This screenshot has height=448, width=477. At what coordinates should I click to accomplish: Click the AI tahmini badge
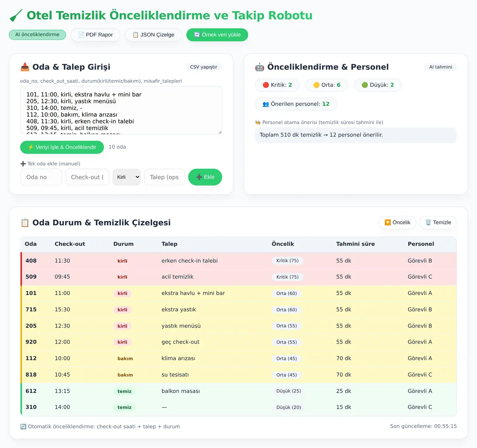441,67
